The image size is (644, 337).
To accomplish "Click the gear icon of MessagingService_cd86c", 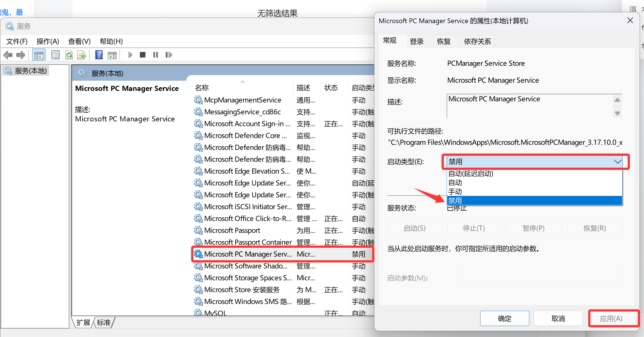I will click(x=198, y=112).
